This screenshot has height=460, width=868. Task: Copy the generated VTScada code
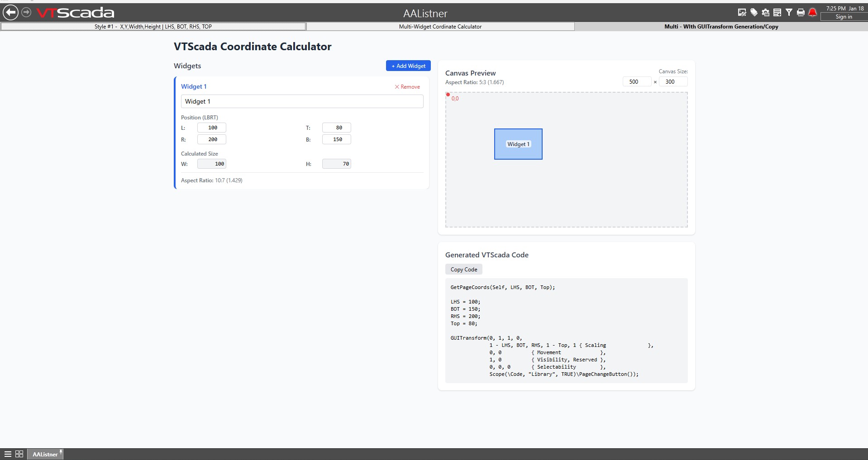pos(463,270)
